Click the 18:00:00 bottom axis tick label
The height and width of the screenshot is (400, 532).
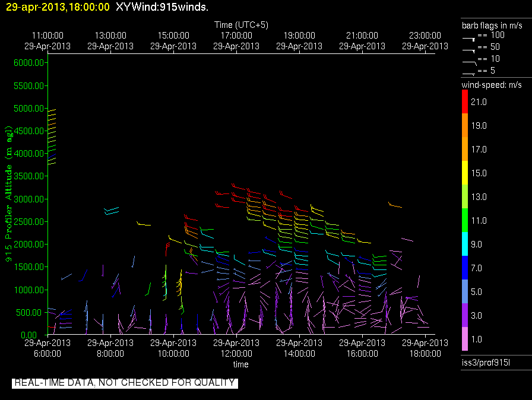(425, 354)
